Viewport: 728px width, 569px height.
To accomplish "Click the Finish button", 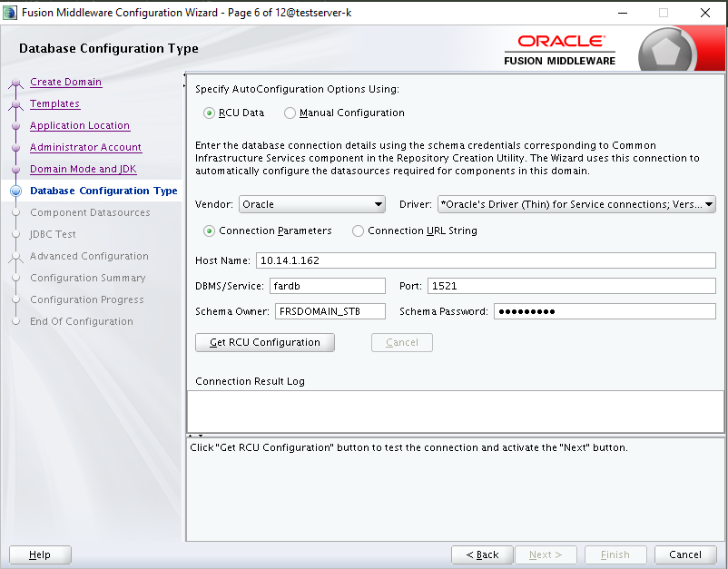I will (615, 554).
